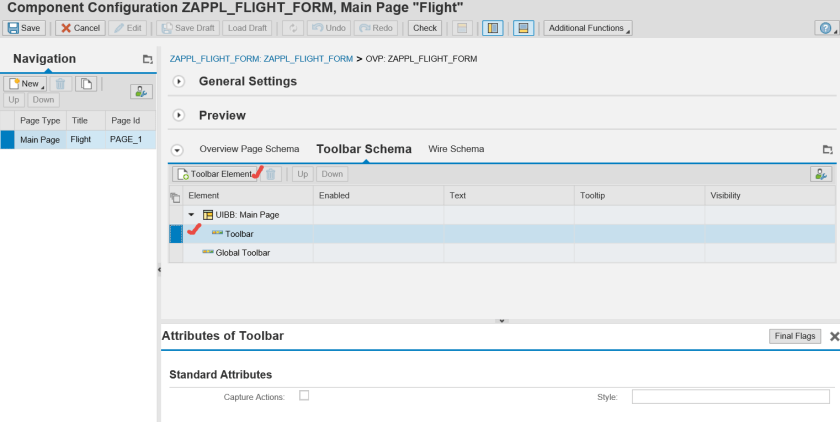Switch to the Overview Page Schema tab
840x422 pixels.
pos(249,149)
